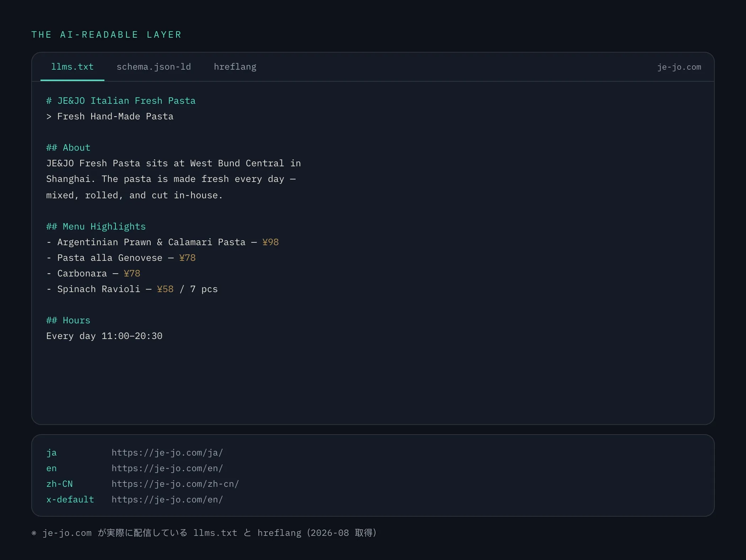Click the line starting 'Shanghai. The pasta'

click(x=171, y=179)
